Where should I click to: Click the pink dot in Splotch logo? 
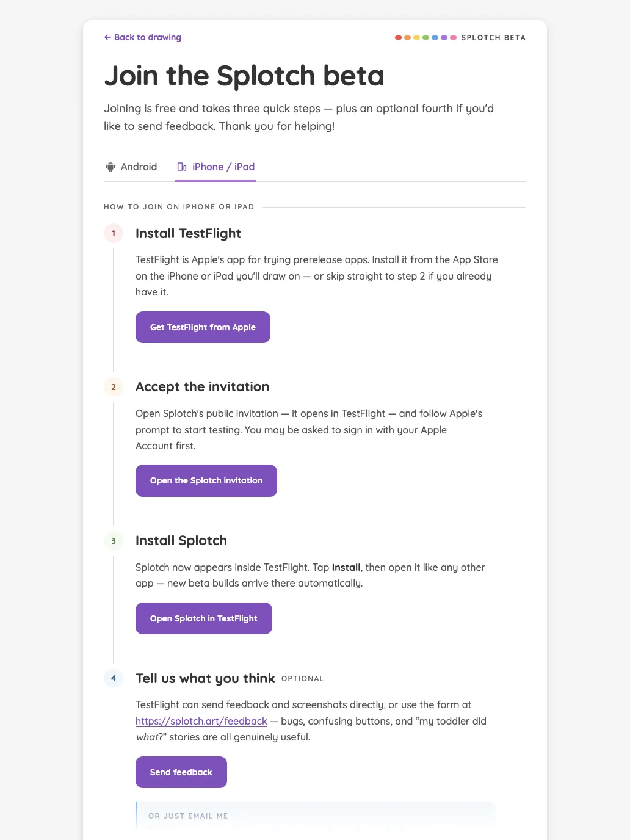(453, 38)
